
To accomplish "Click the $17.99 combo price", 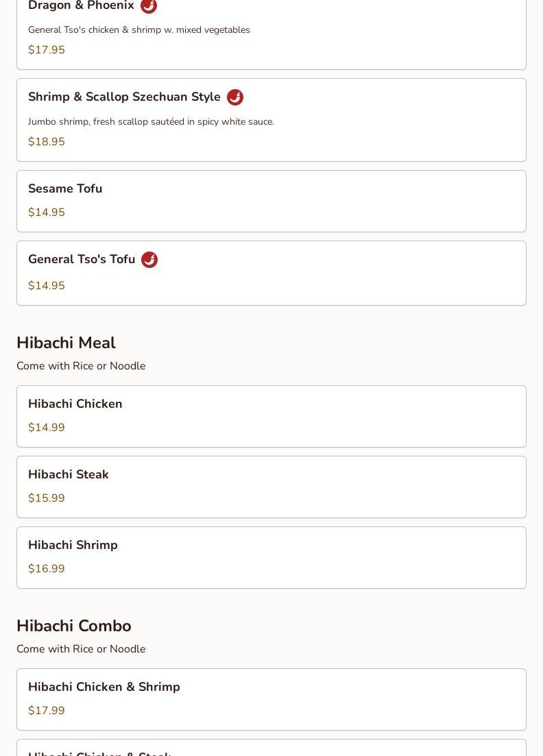I will 47,711.
